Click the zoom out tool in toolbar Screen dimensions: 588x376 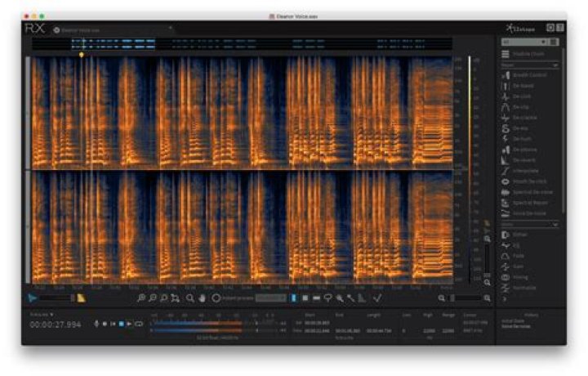click(152, 298)
